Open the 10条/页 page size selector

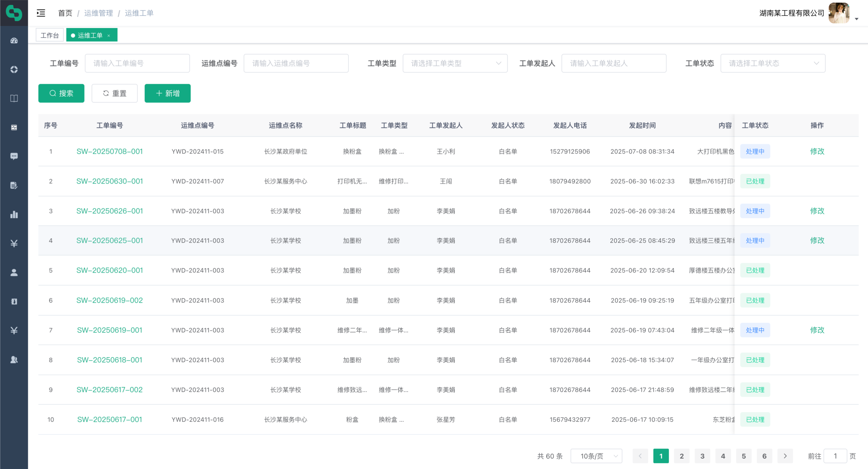(596, 456)
